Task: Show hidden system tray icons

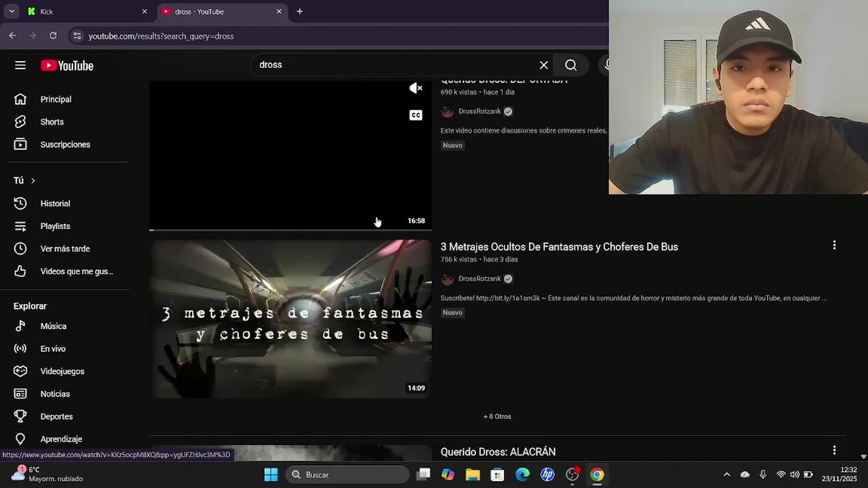Action: tap(726, 474)
